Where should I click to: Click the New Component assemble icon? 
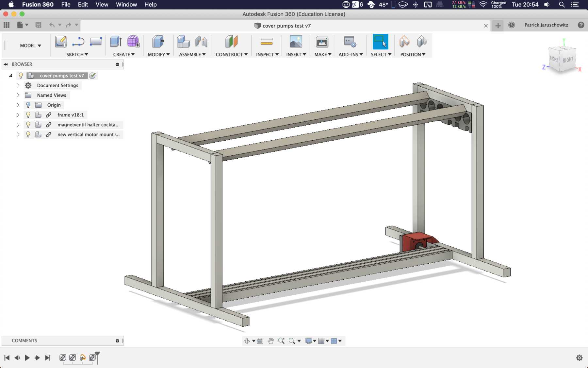(x=184, y=42)
